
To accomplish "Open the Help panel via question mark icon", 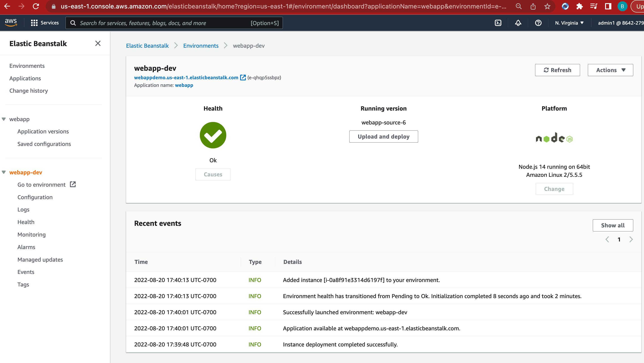I will point(538,23).
